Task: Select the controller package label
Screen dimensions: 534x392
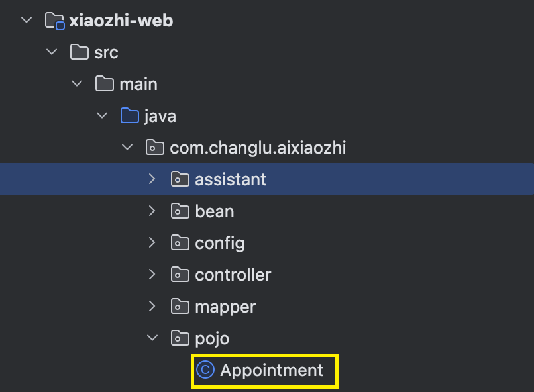Action: coord(233,275)
